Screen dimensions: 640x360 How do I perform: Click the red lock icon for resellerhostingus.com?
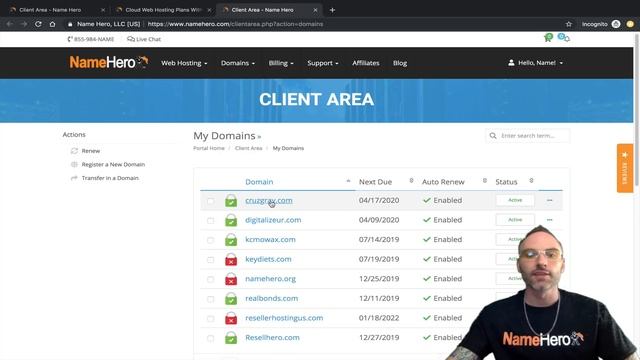(231, 318)
